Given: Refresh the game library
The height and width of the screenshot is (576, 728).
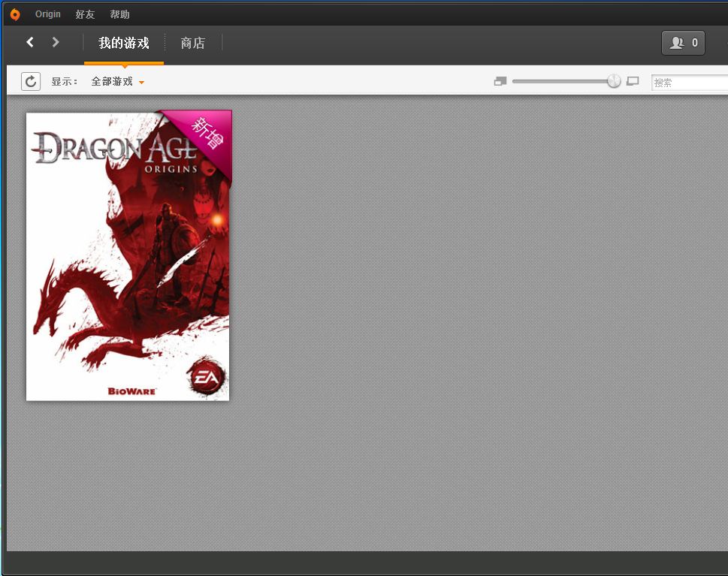Looking at the screenshot, I should tap(31, 82).
